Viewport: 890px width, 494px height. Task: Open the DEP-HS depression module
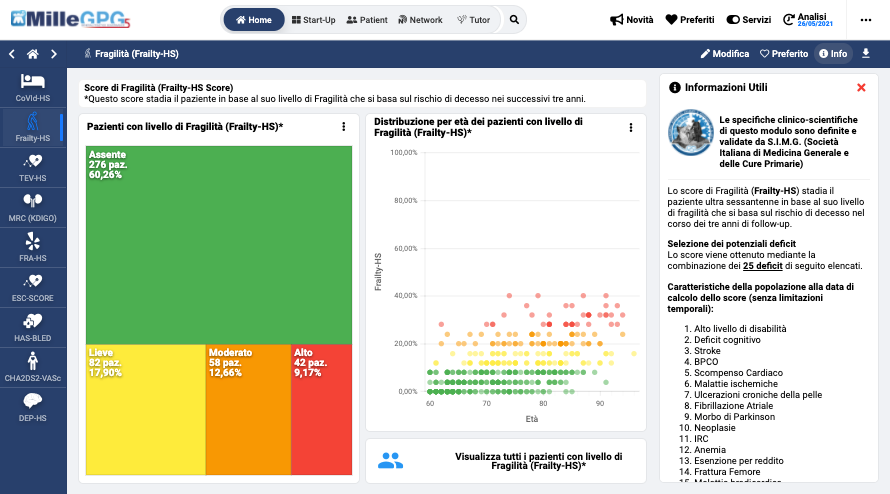pos(33,406)
